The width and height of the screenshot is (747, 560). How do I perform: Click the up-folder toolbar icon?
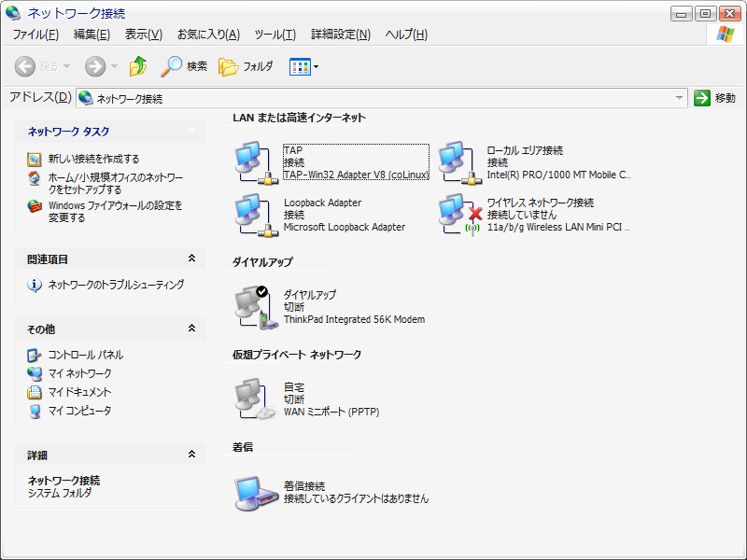[x=138, y=66]
